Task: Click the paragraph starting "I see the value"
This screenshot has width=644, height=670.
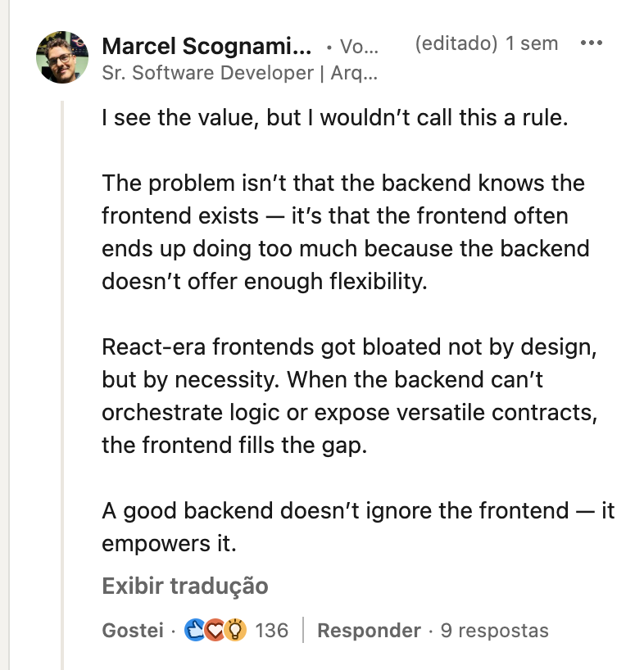Action: pyautogui.click(x=334, y=117)
